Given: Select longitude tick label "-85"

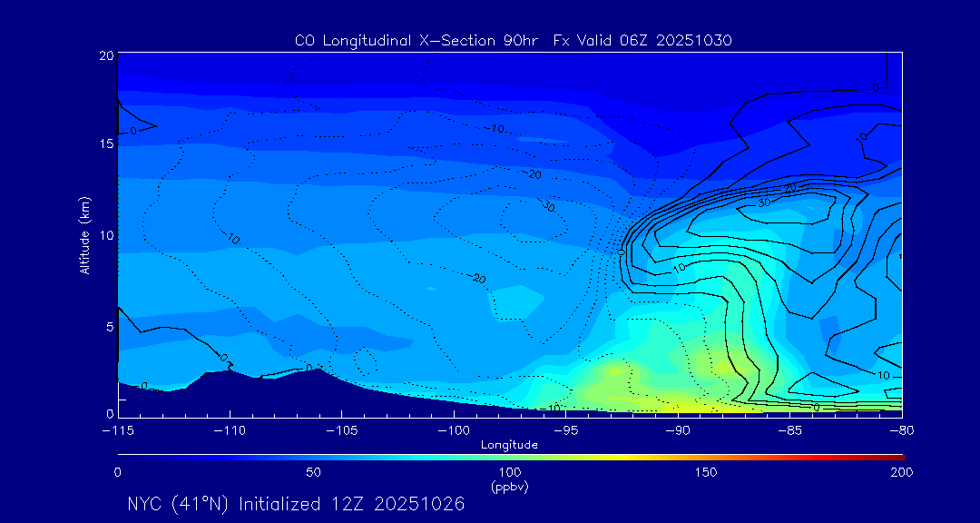Looking at the screenshot, I should (x=790, y=431).
